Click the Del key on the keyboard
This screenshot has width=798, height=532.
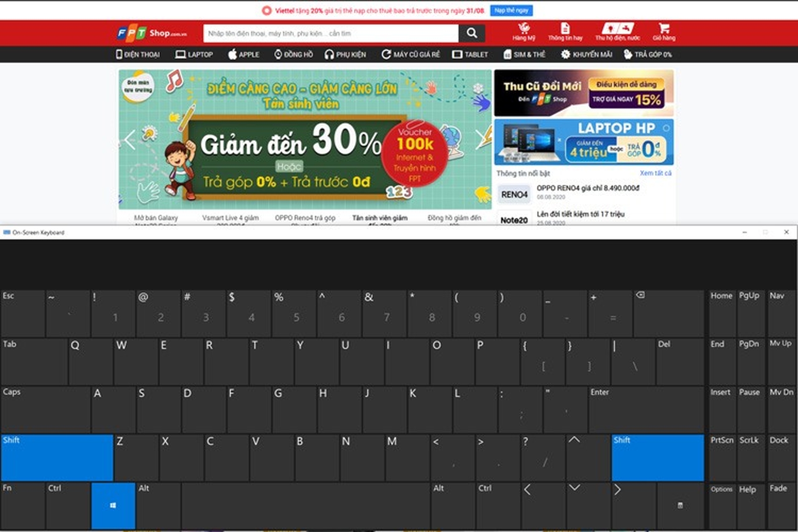[x=680, y=362]
